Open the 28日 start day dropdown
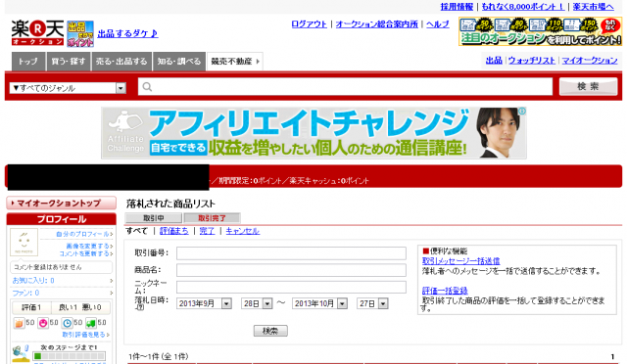This screenshot has width=627, height=364. (x=257, y=303)
